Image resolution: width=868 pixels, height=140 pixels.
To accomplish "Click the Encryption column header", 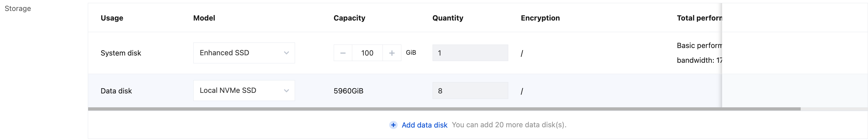I will click(540, 18).
